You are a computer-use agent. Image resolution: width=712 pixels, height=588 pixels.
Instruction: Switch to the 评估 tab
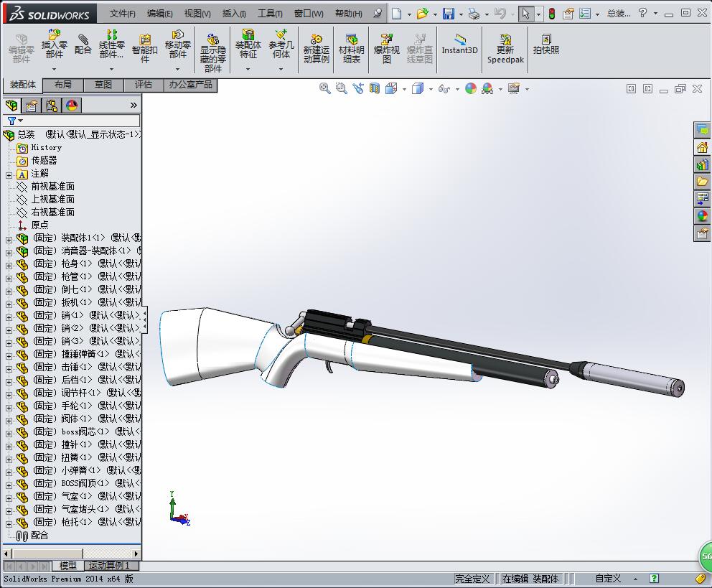click(144, 85)
